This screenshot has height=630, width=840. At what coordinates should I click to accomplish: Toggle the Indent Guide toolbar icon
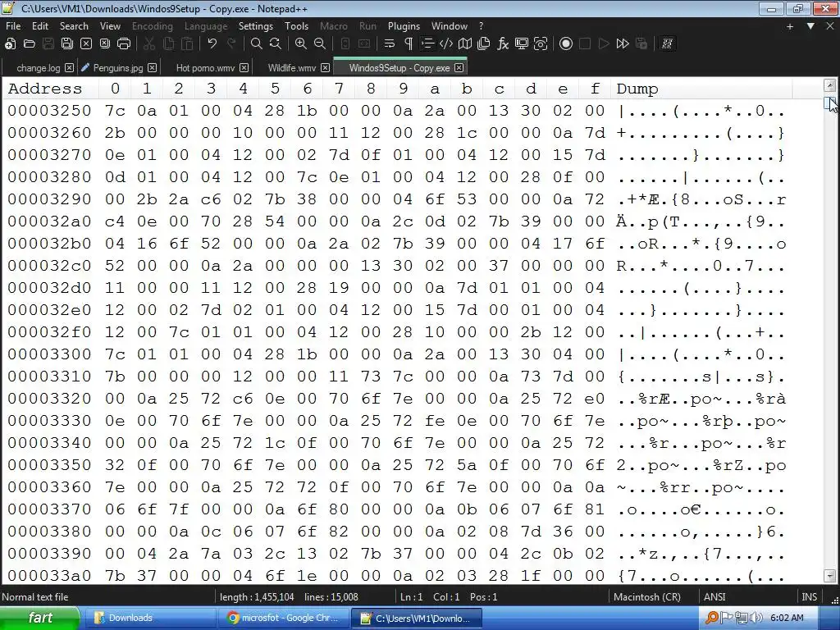pyautogui.click(x=427, y=44)
